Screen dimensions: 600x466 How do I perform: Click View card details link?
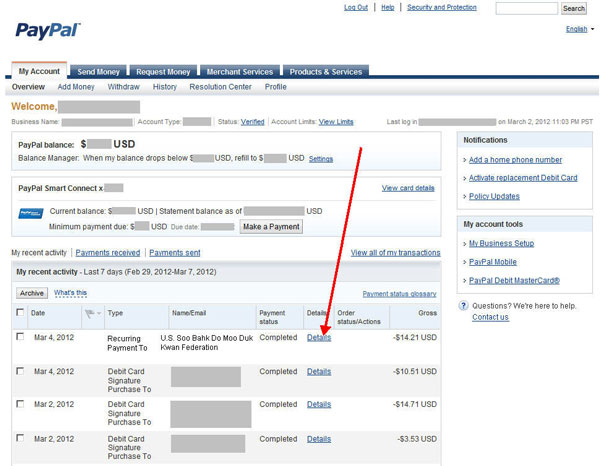tap(408, 188)
